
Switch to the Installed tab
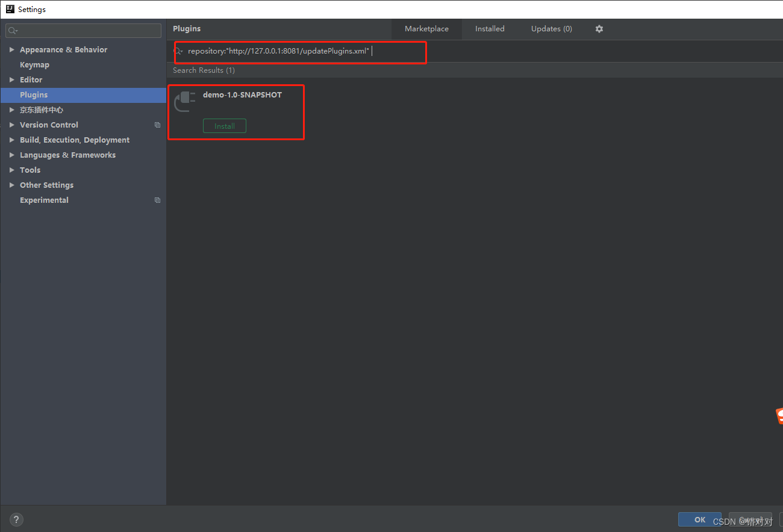[x=490, y=29]
